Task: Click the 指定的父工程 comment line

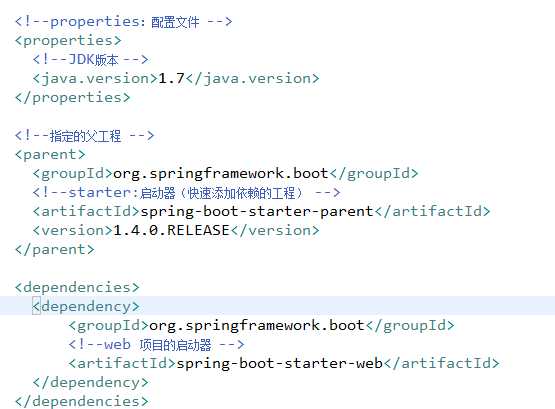Action: pyautogui.click(x=85, y=136)
